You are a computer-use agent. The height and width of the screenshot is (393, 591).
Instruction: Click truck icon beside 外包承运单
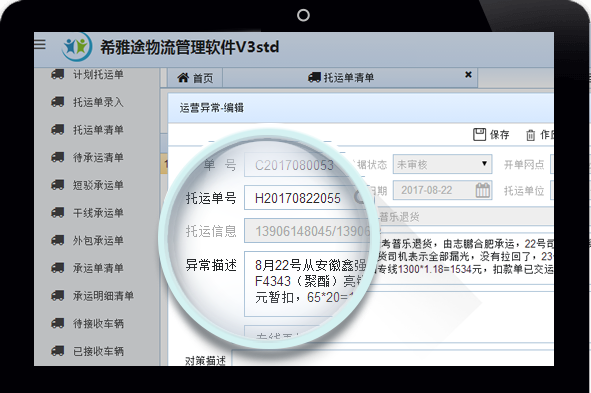pos(58,240)
